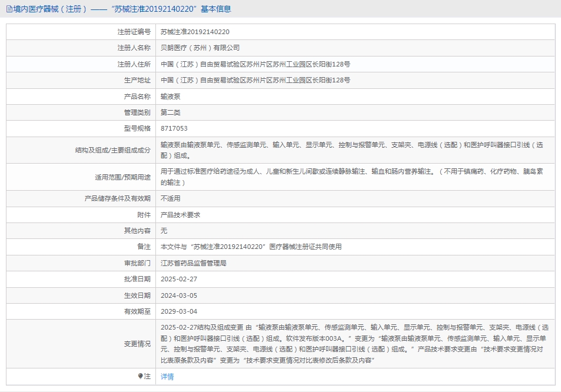
Task: Click effective date 2024-03-05
Action: tap(180, 295)
